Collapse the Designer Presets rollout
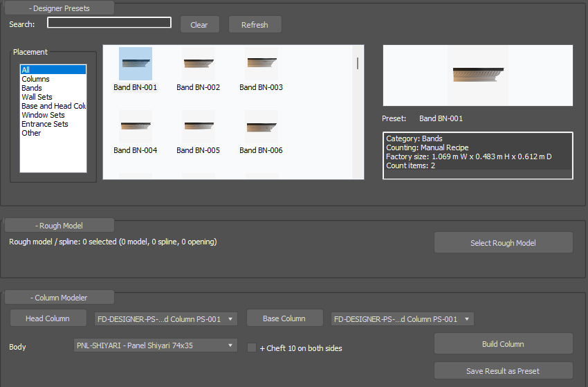 pos(59,8)
